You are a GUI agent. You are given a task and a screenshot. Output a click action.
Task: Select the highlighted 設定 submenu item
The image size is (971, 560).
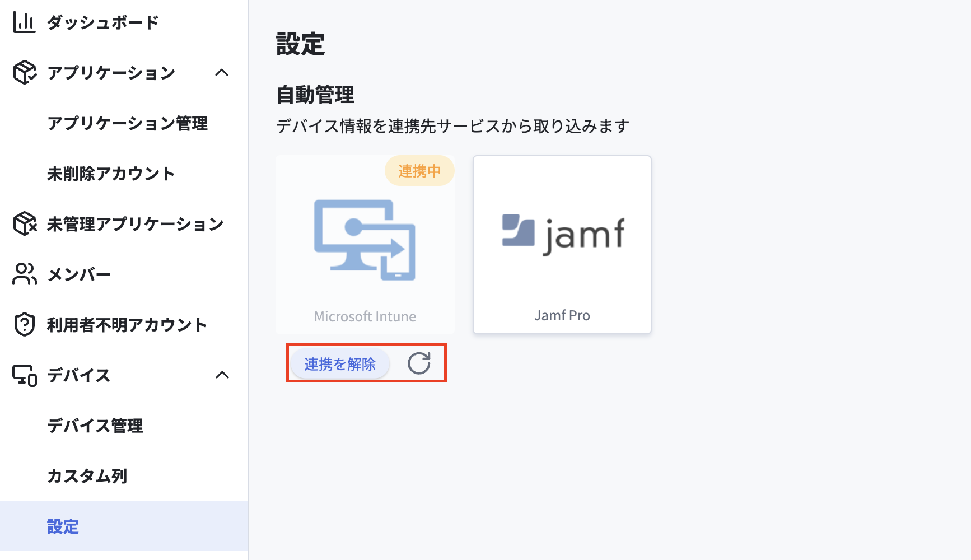click(x=124, y=526)
